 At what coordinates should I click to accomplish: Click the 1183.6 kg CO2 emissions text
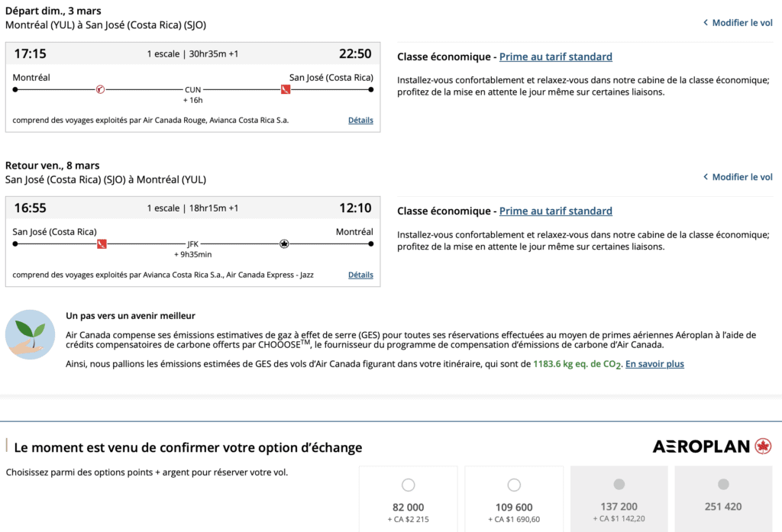pyautogui.click(x=577, y=365)
